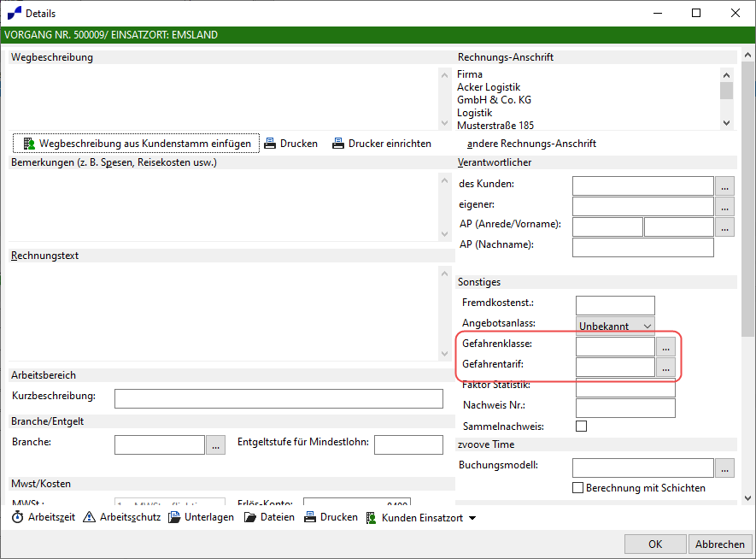
Task: Click the Arbeitszeit stopwatch icon
Action: coord(17,517)
